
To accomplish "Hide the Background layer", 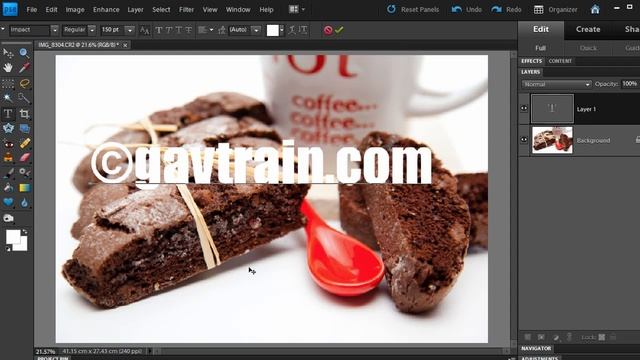I will coord(524,140).
